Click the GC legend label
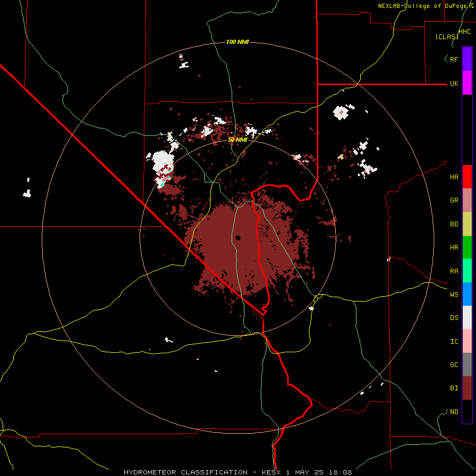 [x=454, y=365]
